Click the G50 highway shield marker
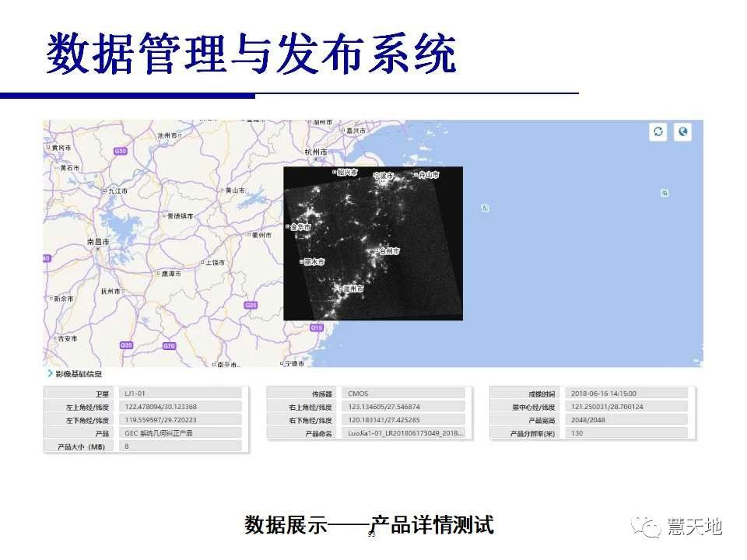Viewport: 747px width, 560px height. pos(119,151)
